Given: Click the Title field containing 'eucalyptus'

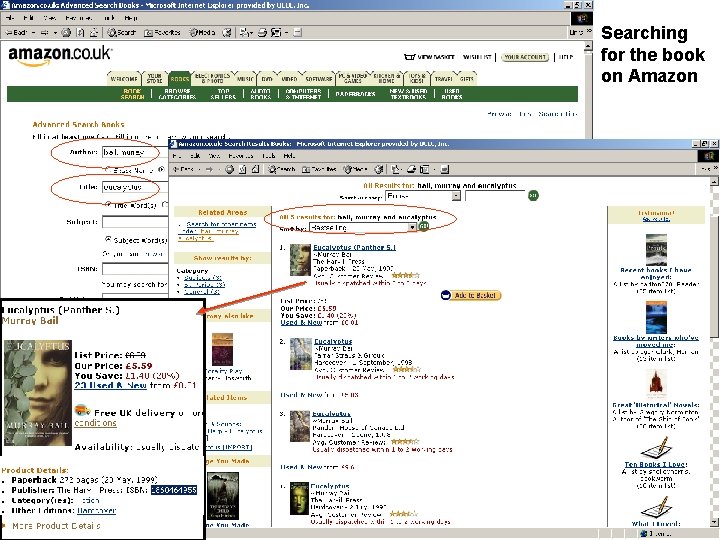Looking at the screenshot, I should 135,187.
